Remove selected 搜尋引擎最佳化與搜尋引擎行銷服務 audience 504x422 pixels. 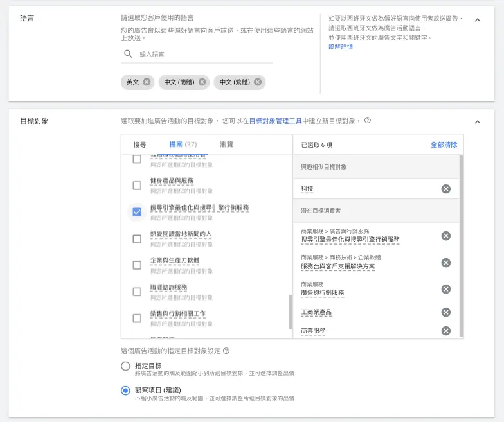pos(446,236)
